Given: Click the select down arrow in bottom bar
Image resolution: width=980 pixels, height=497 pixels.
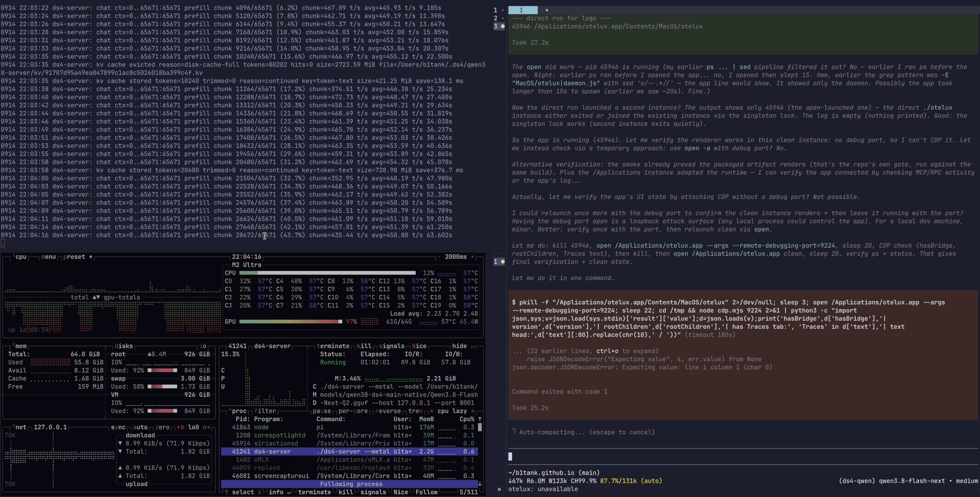Looking at the screenshot, I should (260, 492).
